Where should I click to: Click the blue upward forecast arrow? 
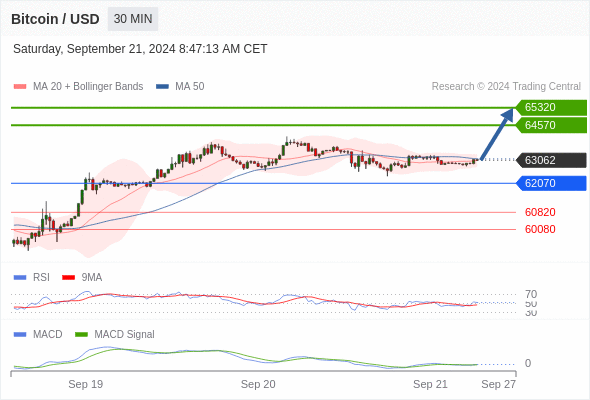pyautogui.click(x=497, y=134)
